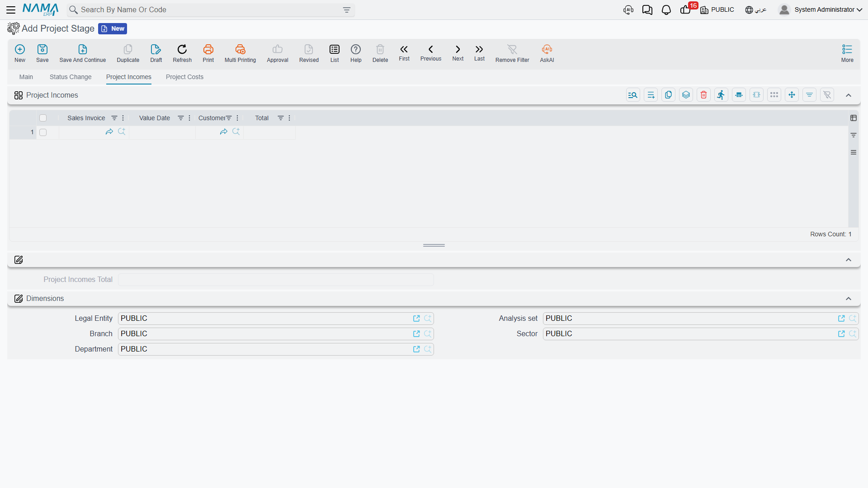Open Customer column filter

(x=229, y=118)
